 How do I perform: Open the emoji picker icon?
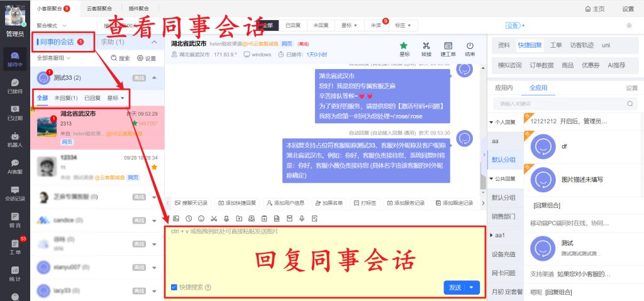(201, 219)
